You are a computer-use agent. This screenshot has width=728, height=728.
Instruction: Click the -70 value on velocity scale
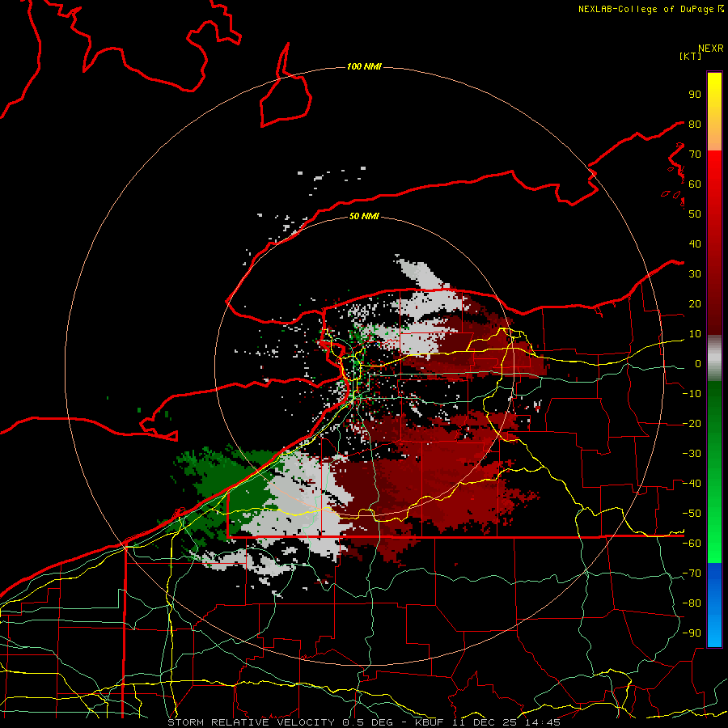click(692, 574)
